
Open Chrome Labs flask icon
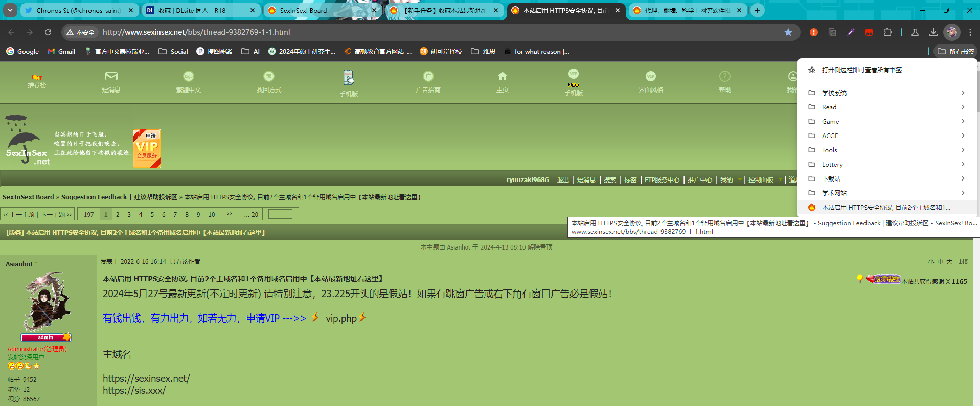(915, 32)
